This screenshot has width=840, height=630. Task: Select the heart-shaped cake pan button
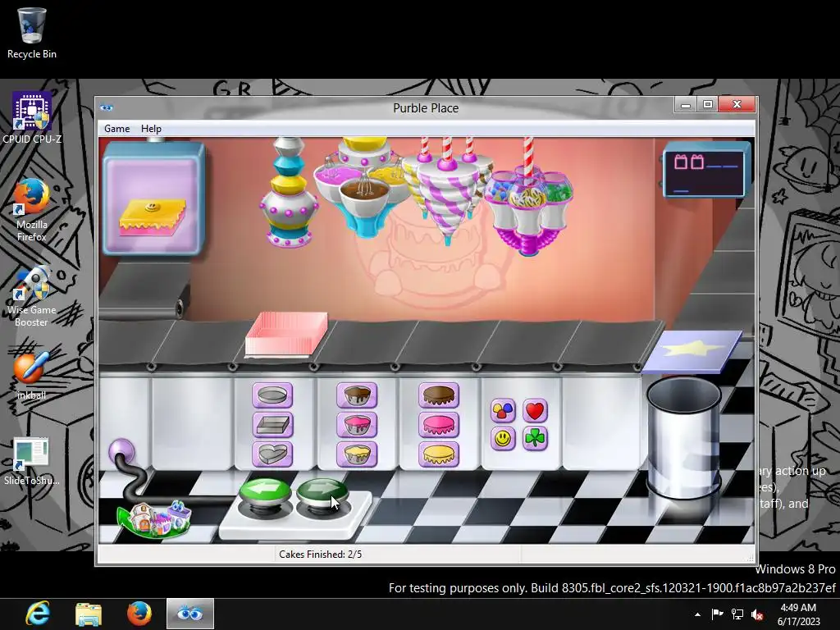coord(272,454)
